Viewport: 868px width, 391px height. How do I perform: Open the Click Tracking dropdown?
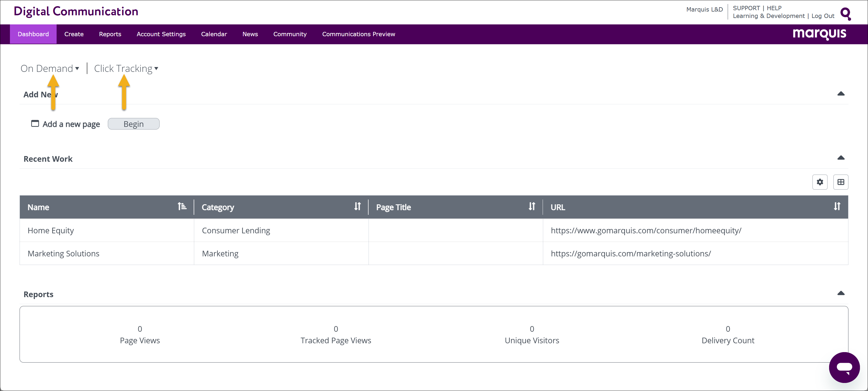(x=126, y=68)
